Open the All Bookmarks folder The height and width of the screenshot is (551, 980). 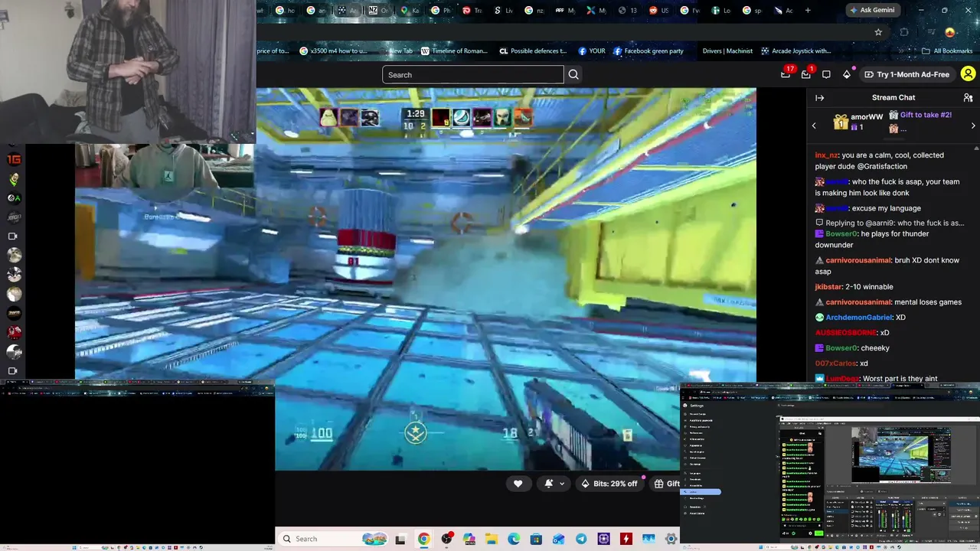[x=947, y=51]
